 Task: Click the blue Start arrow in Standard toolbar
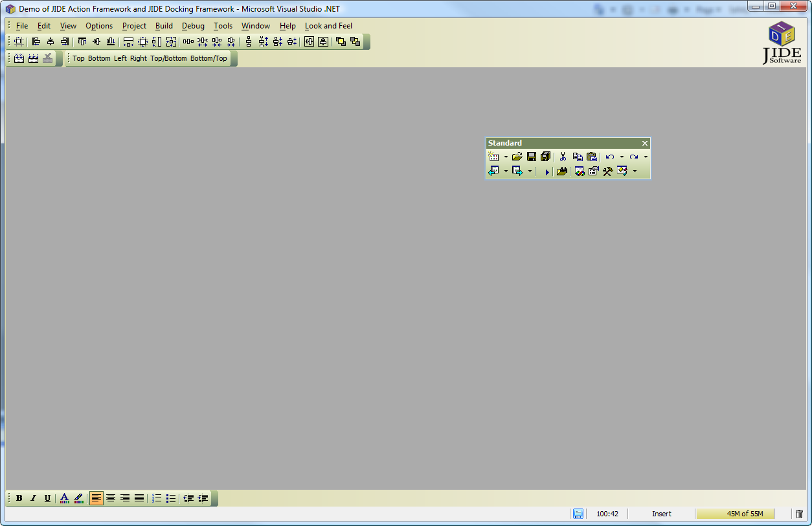[547, 171]
